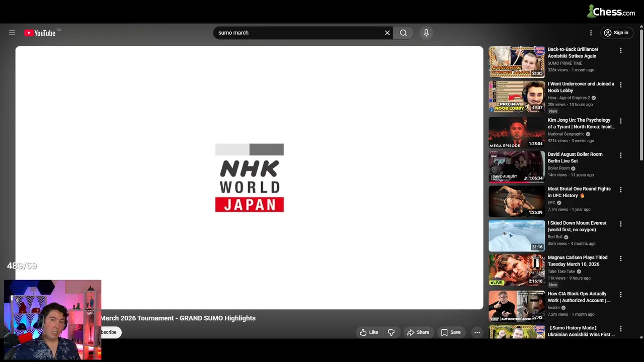Open 'How CIA Black Ops Actually Work' thumbnail
This screenshot has width=644, height=362.
[517, 306]
